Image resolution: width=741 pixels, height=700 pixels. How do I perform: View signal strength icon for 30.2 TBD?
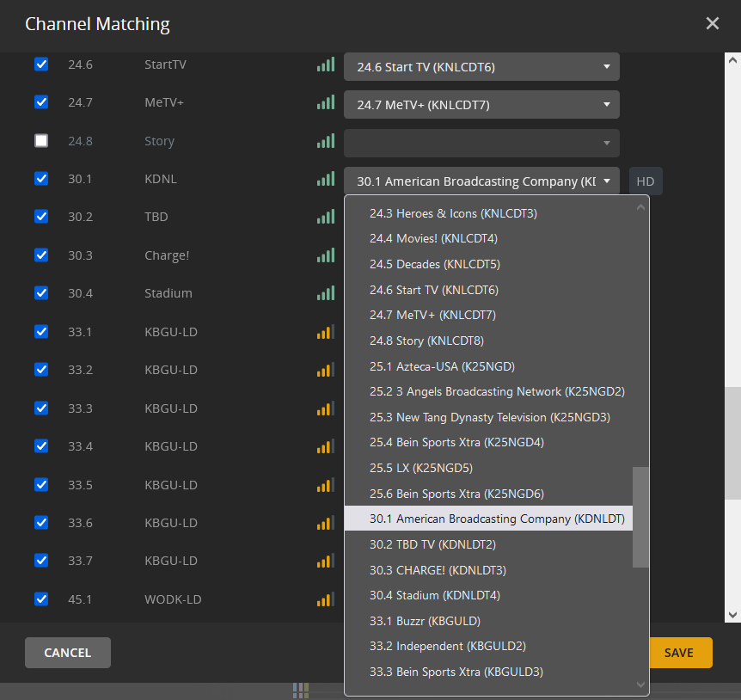(x=326, y=217)
